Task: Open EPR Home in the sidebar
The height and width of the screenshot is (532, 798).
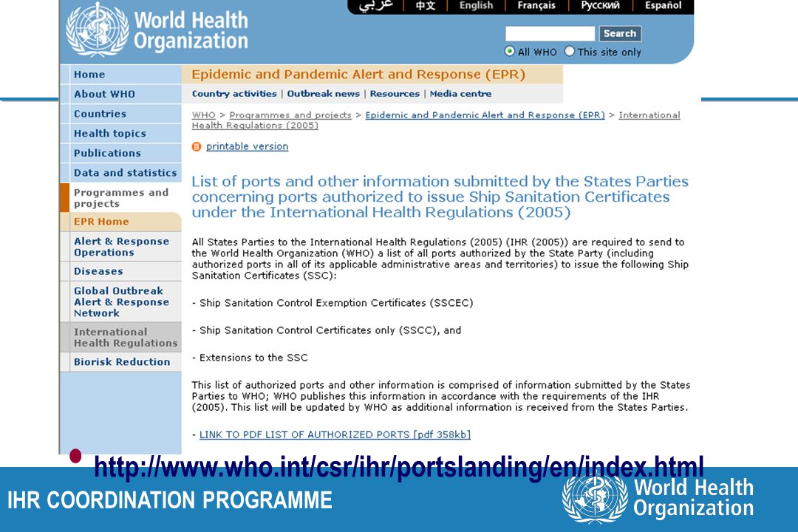Action: coord(121,222)
